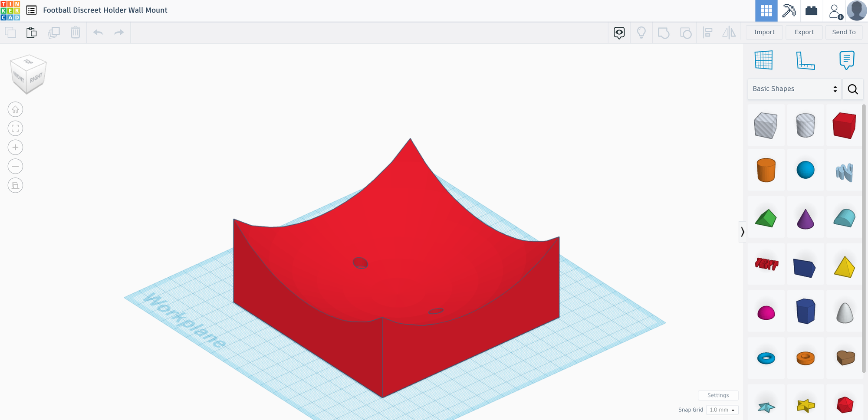Click the Tinkercad logo
The width and height of the screenshot is (868, 420).
pyautogui.click(x=10, y=10)
